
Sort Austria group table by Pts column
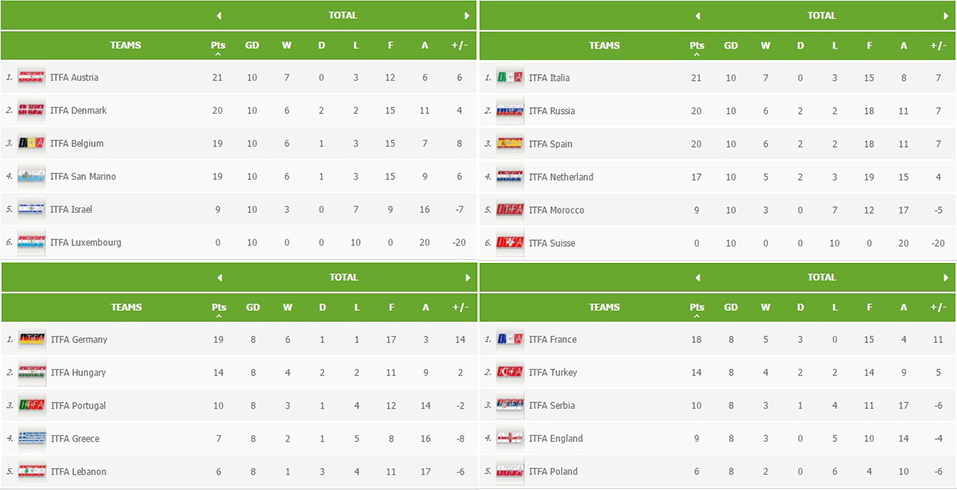coord(218,46)
